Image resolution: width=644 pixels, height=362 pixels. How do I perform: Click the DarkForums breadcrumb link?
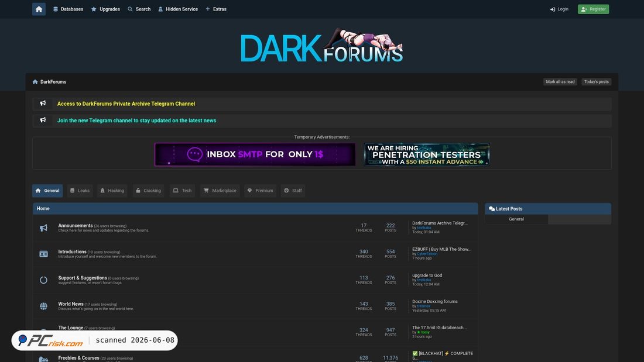(53, 82)
